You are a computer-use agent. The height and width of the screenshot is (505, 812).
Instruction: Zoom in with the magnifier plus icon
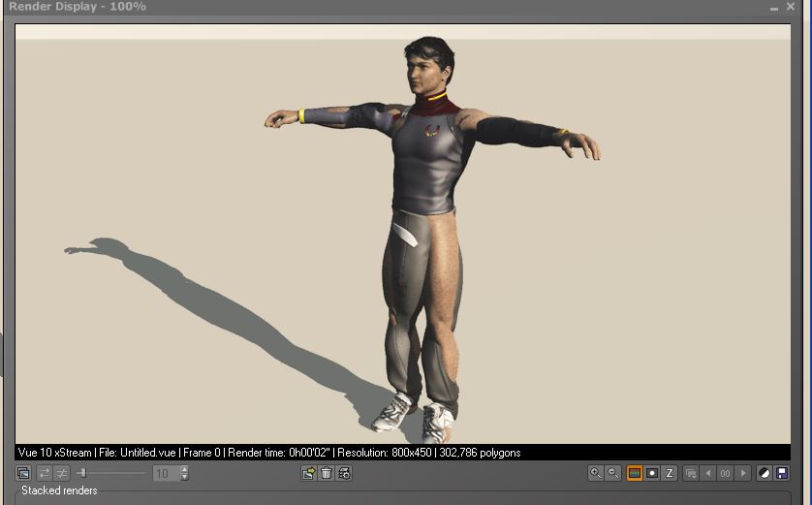click(596, 473)
